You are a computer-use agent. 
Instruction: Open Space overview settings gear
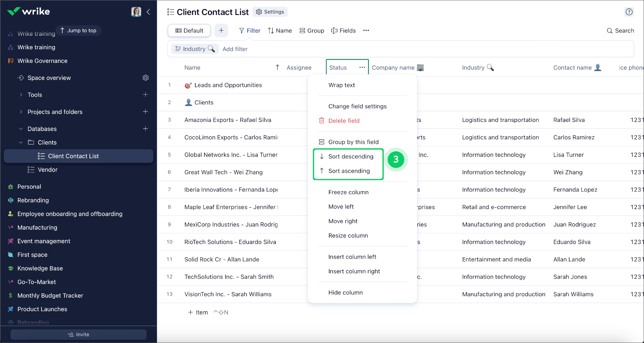146,78
